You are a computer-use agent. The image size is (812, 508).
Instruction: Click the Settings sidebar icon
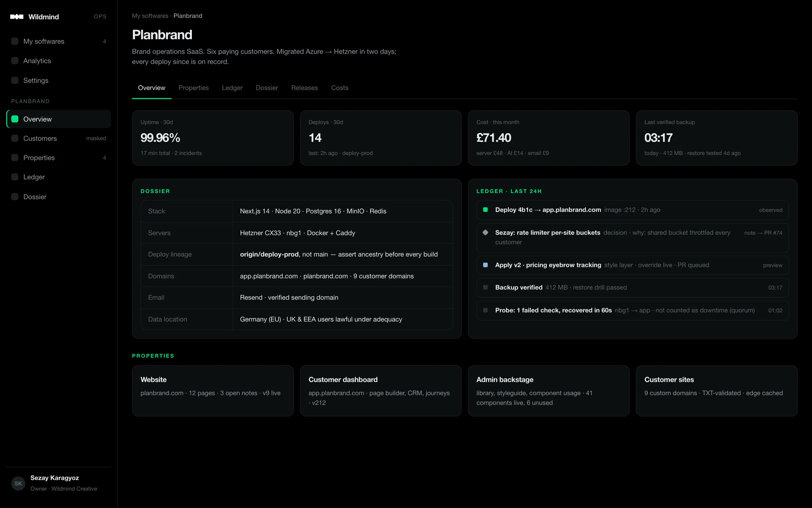[15, 80]
